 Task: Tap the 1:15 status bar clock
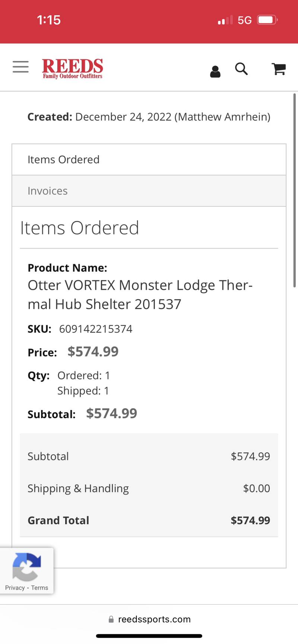pos(49,20)
